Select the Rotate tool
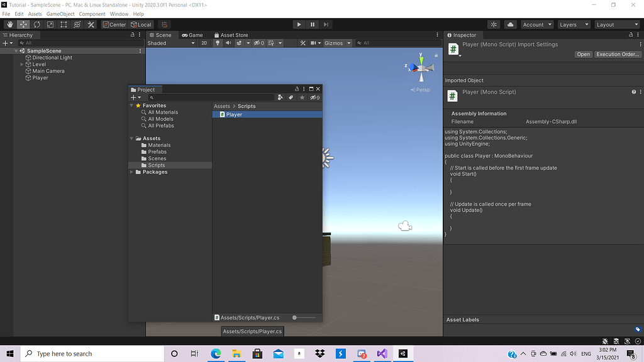This screenshot has height=362, width=644. (x=36, y=25)
